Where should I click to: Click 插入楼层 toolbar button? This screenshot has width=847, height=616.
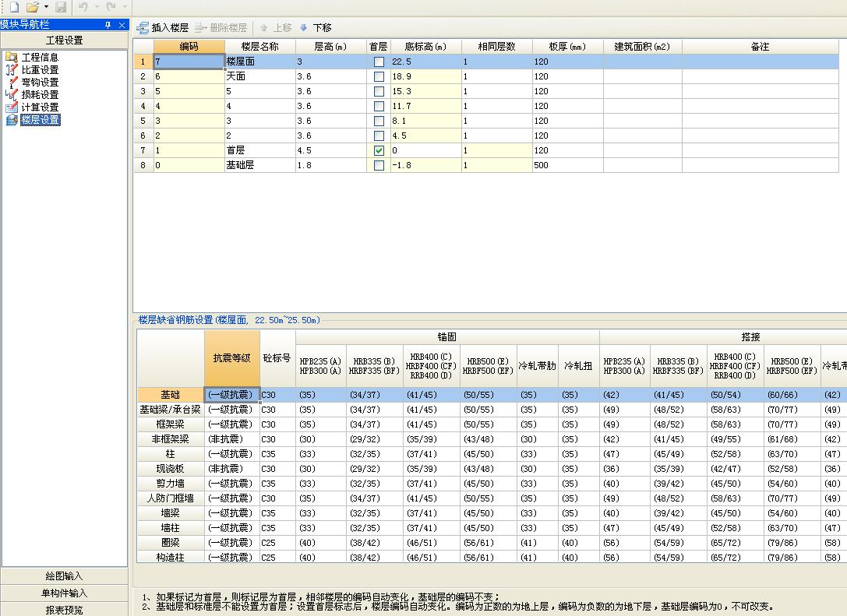coord(163,27)
